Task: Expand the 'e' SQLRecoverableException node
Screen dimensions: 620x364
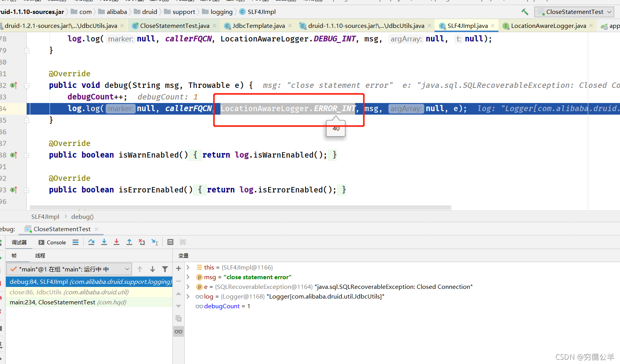Action: (188, 287)
